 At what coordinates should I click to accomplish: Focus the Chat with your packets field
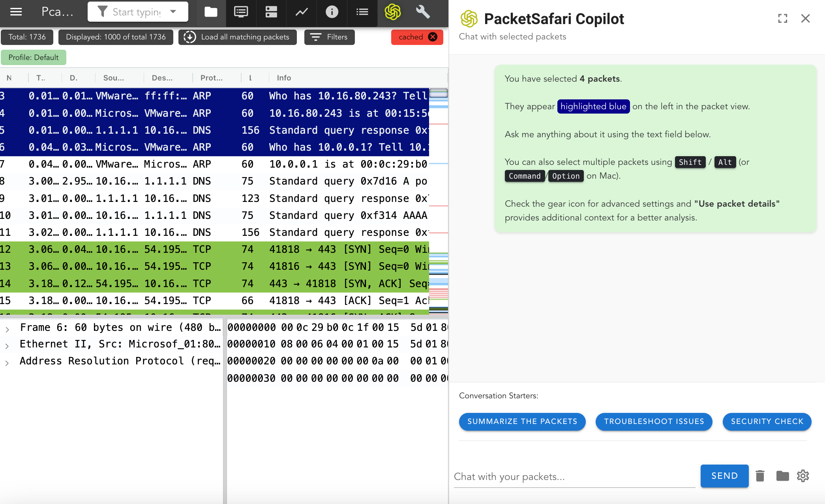pos(574,477)
